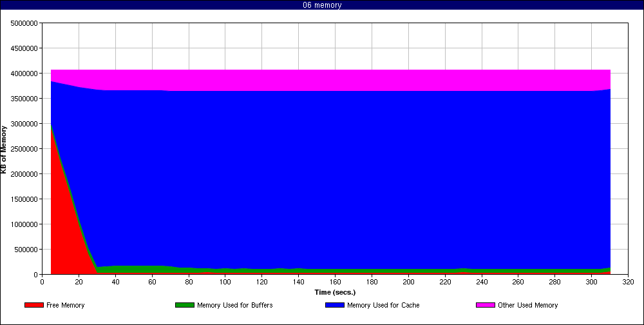
Task: Select the Memory Used for Cache label
Action: tap(383, 305)
